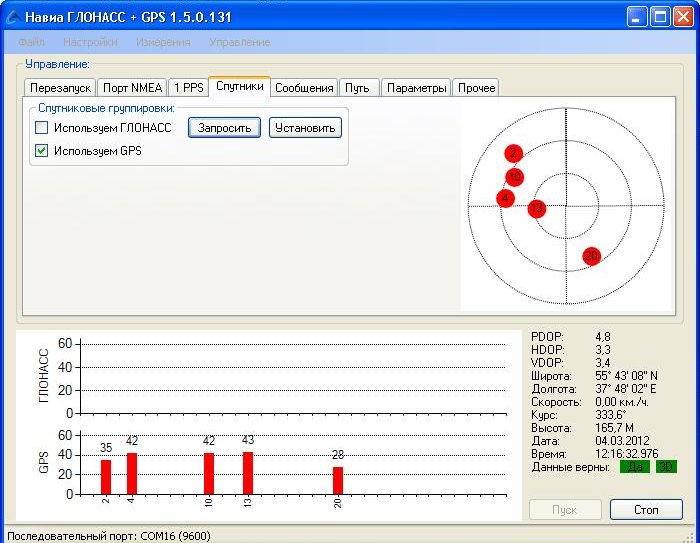The image size is (700, 543).
Task: Click the disabled Пуск button
Action: click(565, 510)
